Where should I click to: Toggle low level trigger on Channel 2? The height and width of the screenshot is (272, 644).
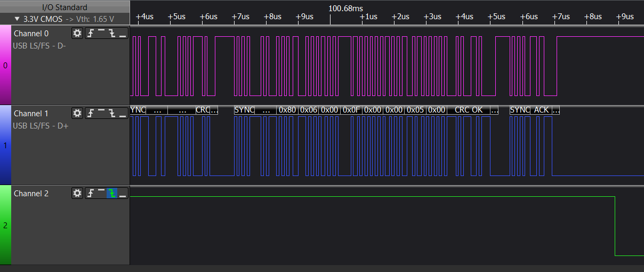pyautogui.click(x=123, y=194)
